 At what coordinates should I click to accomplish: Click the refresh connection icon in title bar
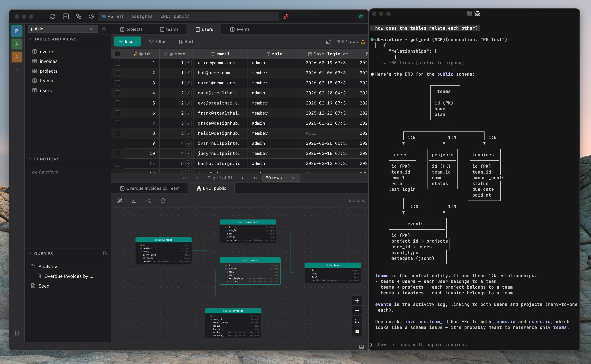[53, 16]
